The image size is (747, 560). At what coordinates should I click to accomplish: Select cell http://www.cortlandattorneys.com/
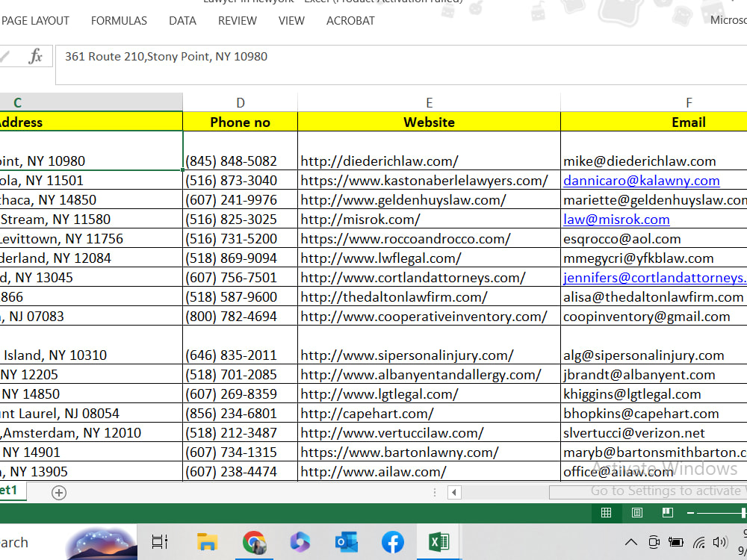pos(429,278)
